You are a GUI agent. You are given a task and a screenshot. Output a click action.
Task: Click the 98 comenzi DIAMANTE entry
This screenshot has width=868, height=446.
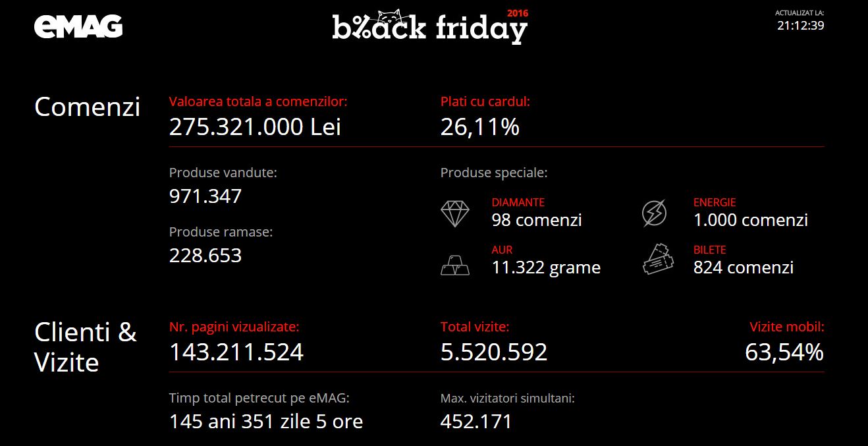coord(536,220)
